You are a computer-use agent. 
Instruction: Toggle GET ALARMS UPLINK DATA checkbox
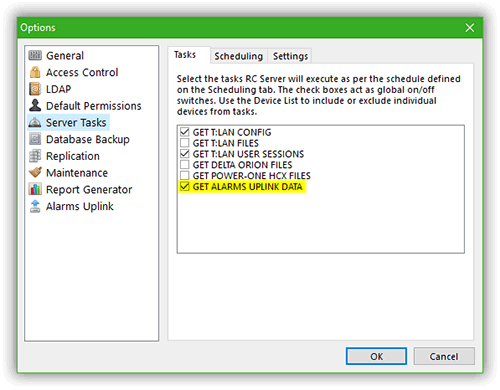point(184,186)
